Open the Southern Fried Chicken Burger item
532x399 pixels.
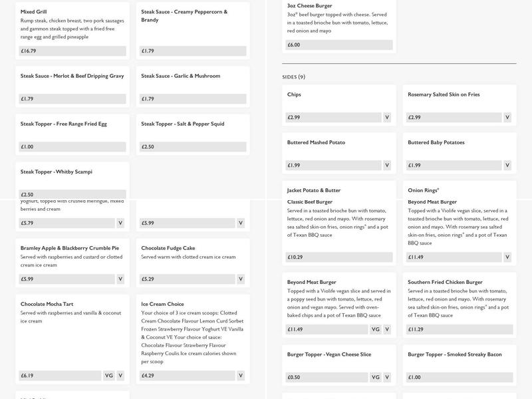445,282
